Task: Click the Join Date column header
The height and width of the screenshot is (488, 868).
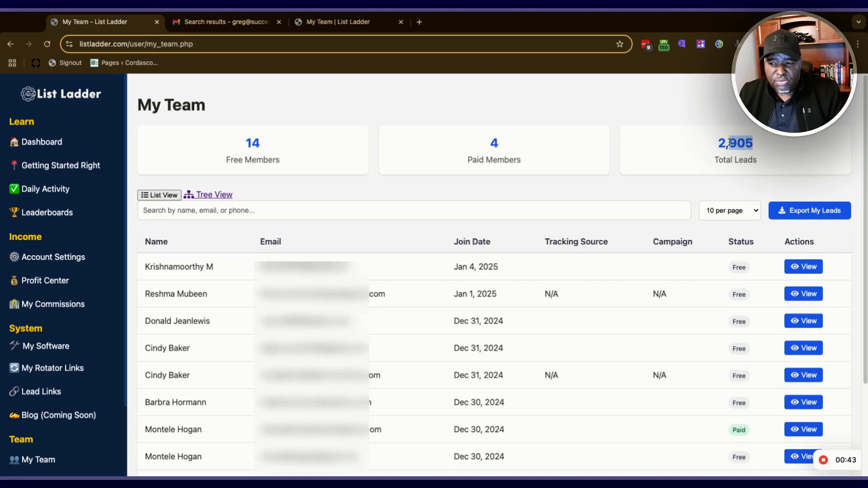Action: click(x=472, y=241)
